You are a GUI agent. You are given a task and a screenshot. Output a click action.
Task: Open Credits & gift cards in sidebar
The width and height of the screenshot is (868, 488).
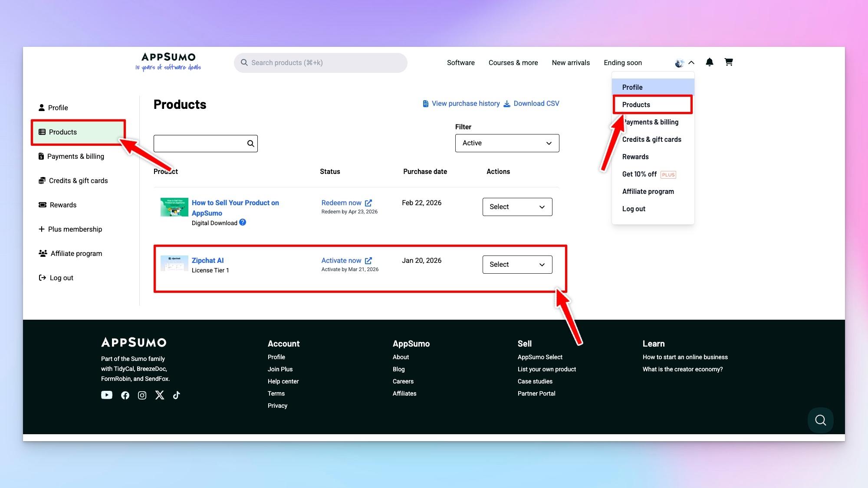(x=73, y=181)
